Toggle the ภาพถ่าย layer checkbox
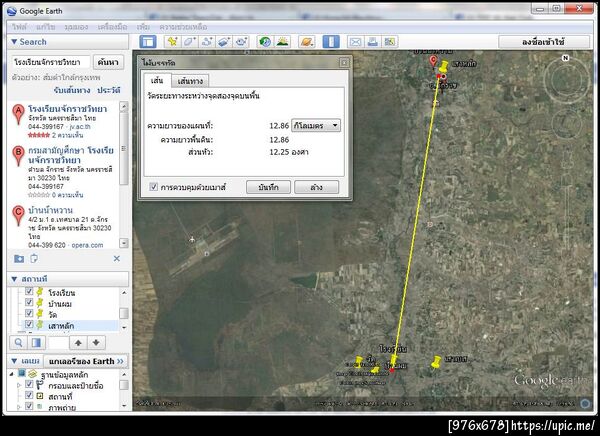The image size is (600, 436). pos(29,406)
